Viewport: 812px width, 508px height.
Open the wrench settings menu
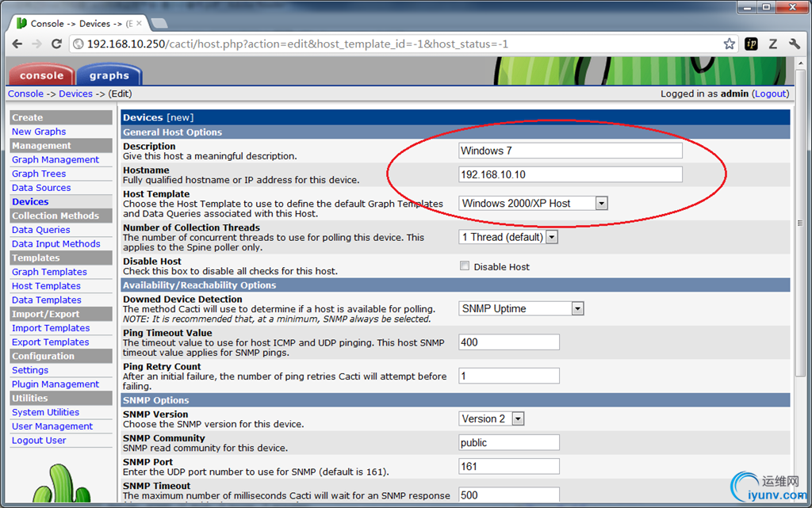(x=795, y=44)
